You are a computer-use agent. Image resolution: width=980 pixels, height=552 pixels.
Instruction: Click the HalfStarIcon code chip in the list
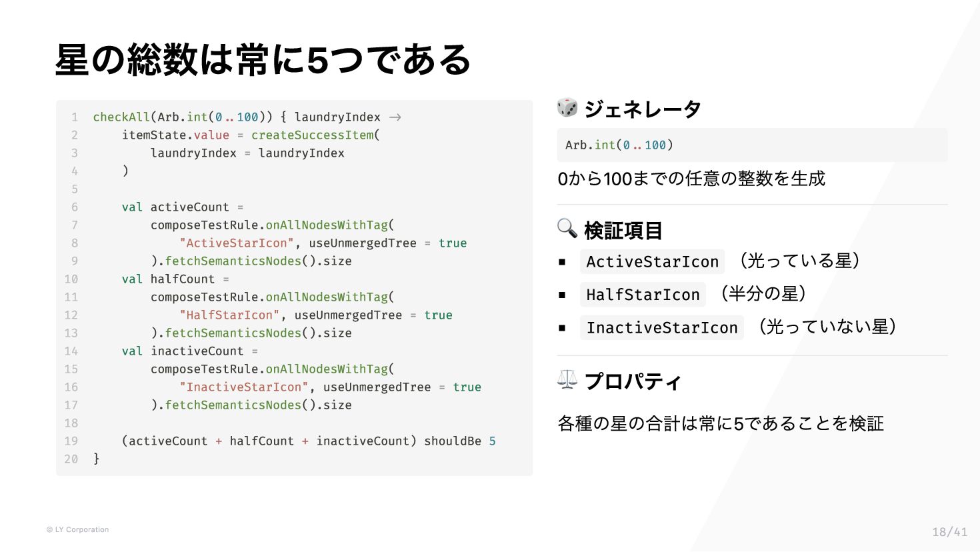[643, 295]
